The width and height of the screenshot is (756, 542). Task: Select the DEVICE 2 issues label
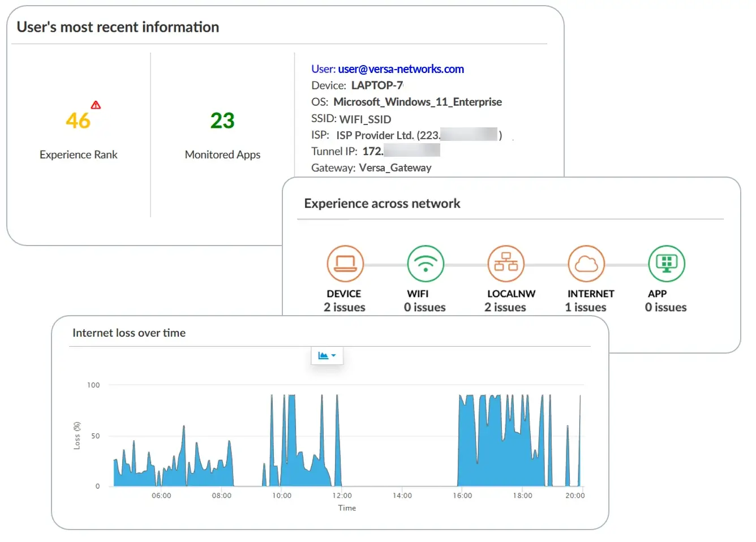pyautogui.click(x=344, y=307)
